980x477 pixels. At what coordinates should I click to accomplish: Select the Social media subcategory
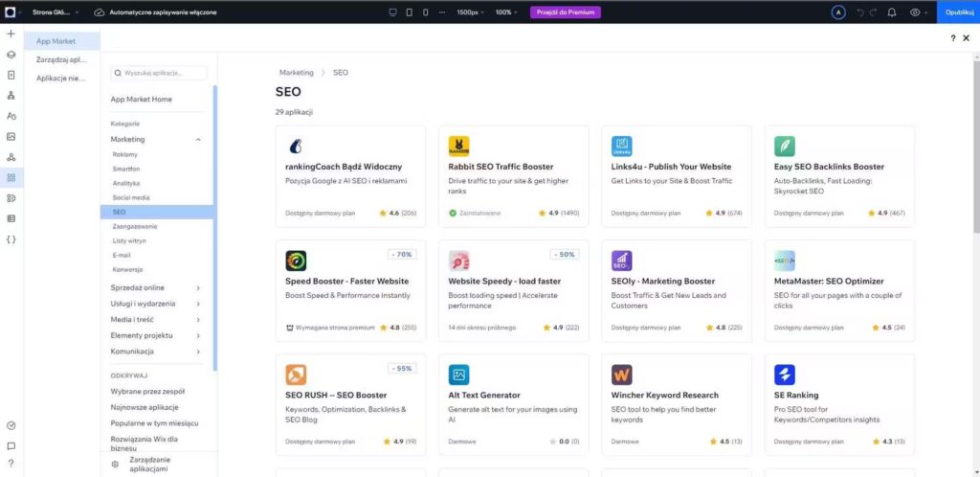130,197
